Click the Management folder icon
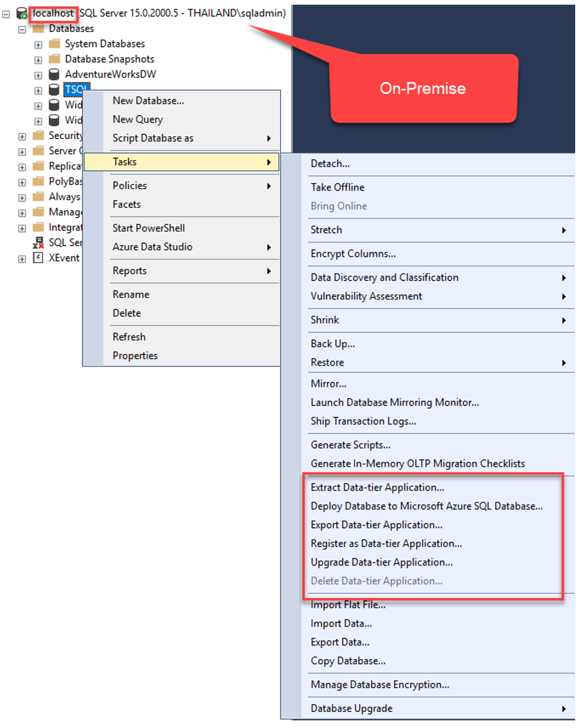 point(38,212)
